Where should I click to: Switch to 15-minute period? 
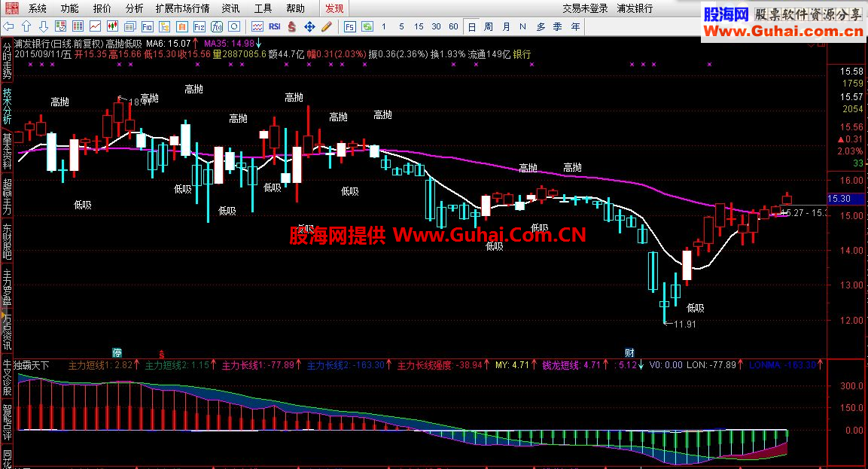419,26
